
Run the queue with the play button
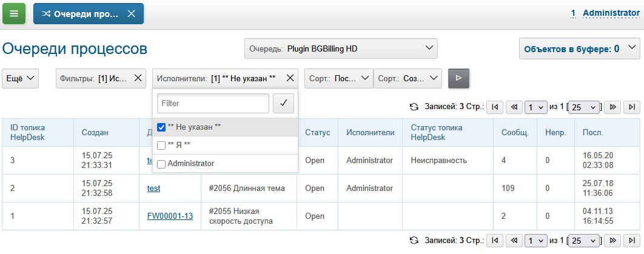[458, 78]
